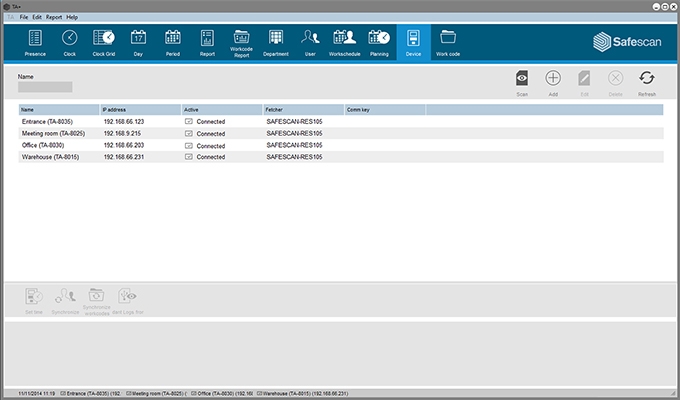Click the Synchronize workcodes button
680x400 pixels.
pos(97,299)
